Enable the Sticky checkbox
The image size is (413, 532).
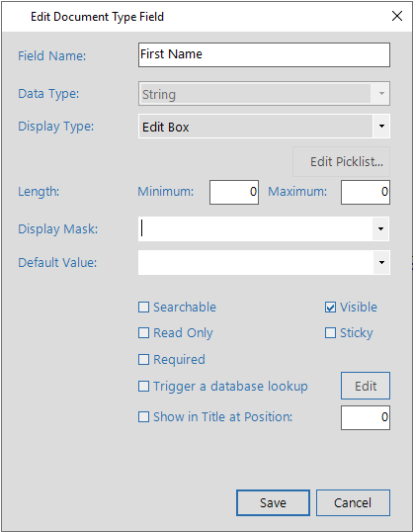(x=330, y=333)
